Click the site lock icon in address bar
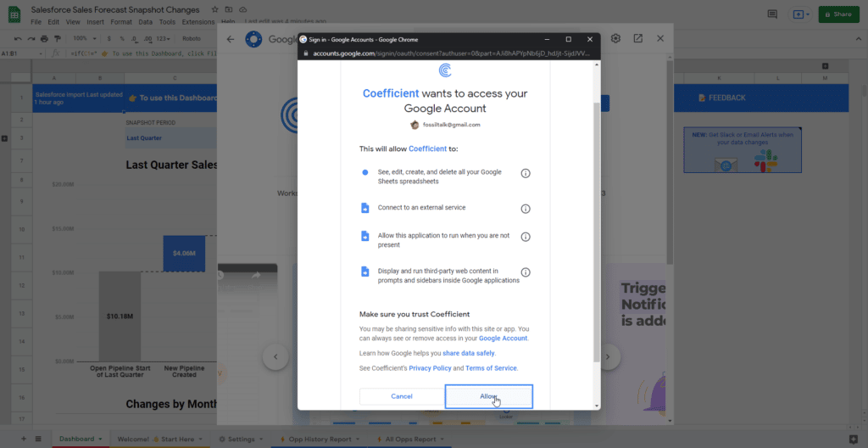This screenshot has height=448, width=868. [305, 53]
